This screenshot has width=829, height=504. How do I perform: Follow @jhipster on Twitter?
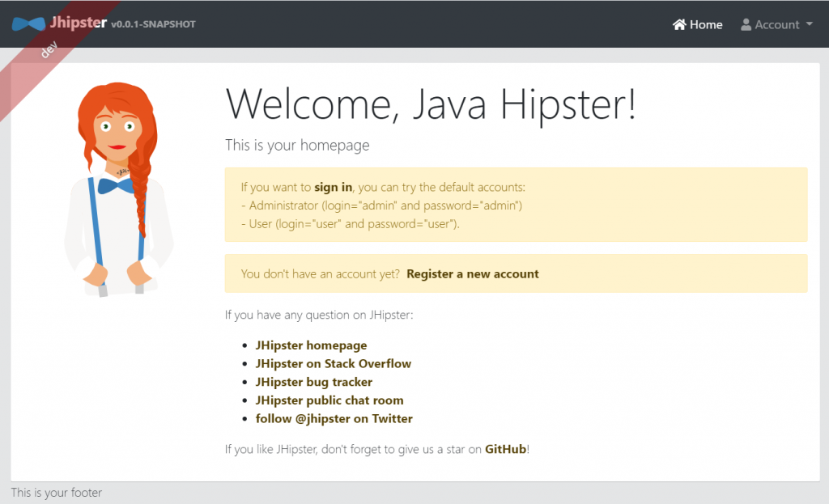(x=334, y=418)
